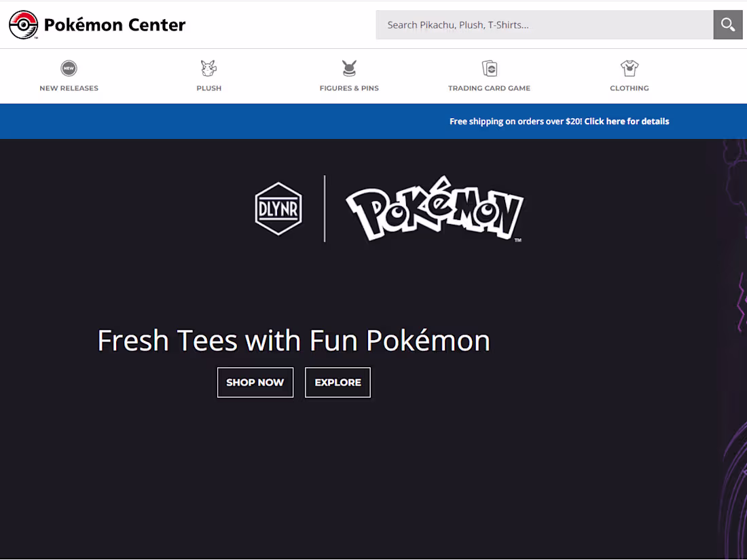747x560 pixels.
Task: Click the SHOP NOW button
Action: tap(255, 382)
